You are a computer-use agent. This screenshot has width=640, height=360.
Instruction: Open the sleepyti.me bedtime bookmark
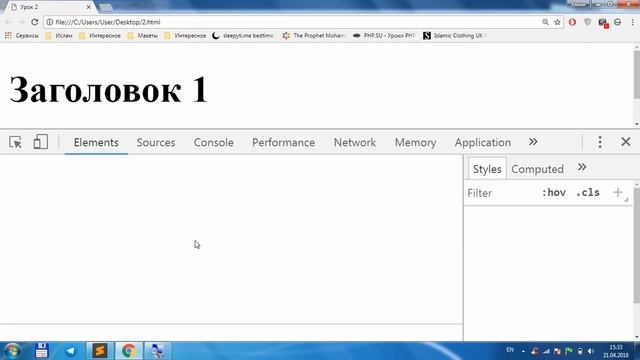pyautogui.click(x=242, y=36)
